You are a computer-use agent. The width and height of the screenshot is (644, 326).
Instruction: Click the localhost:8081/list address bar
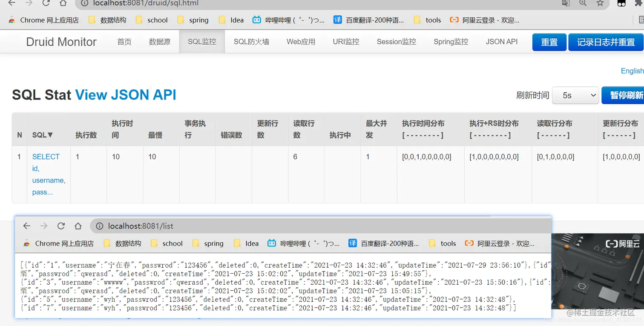click(x=320, y=226)
